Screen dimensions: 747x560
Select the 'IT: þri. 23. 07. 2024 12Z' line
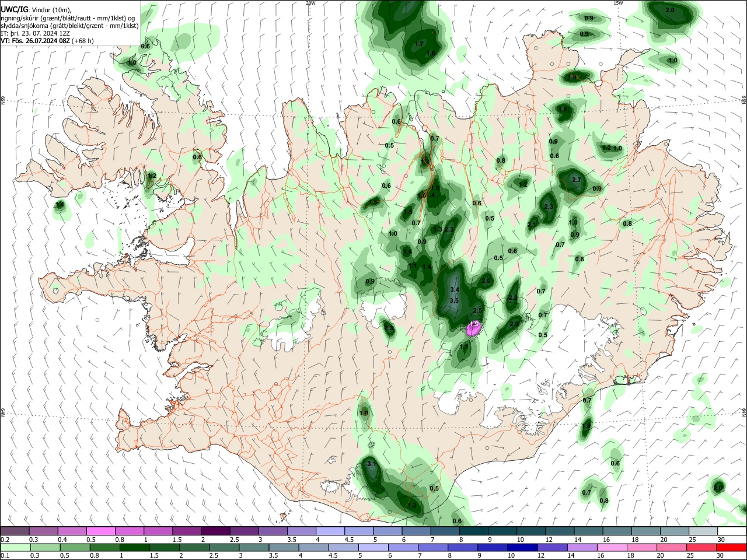35,33
